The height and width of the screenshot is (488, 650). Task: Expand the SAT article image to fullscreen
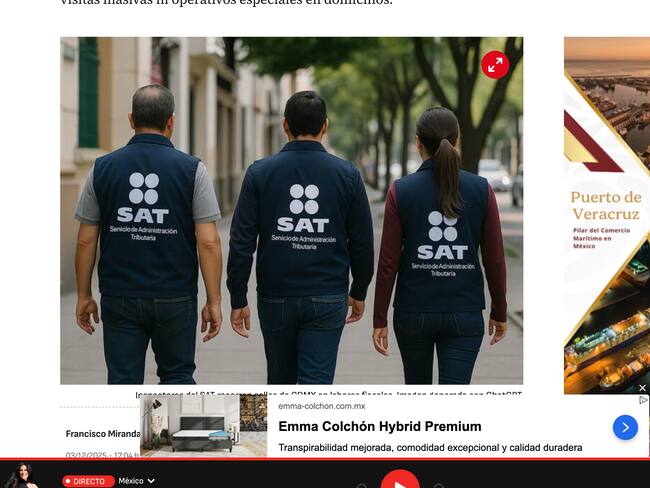495,65
